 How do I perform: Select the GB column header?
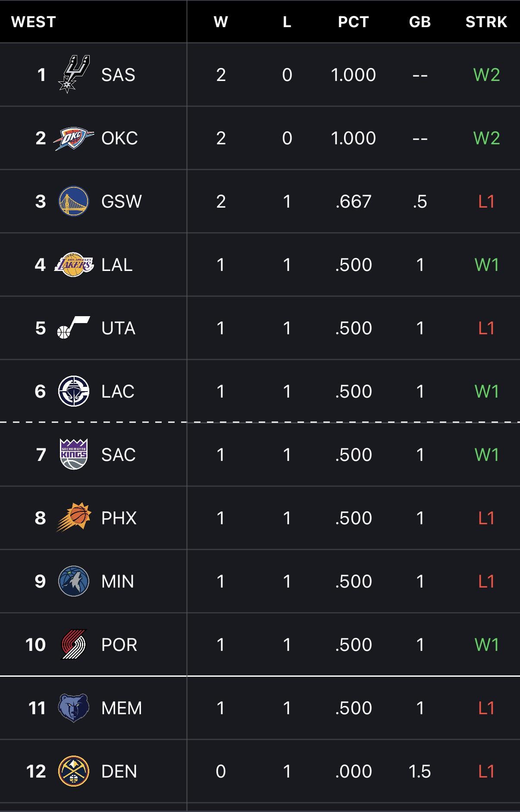click(420, 22)
